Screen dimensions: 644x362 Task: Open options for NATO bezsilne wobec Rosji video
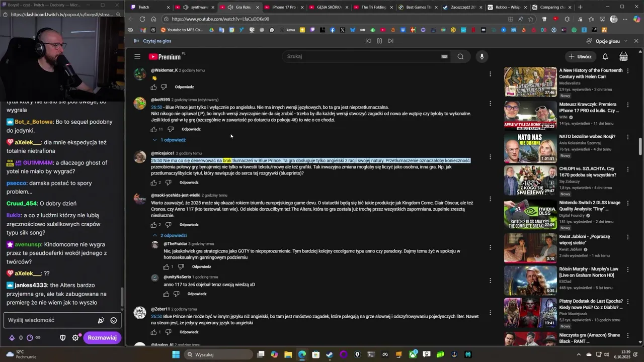pyautogui.click(x=627, y=137)
